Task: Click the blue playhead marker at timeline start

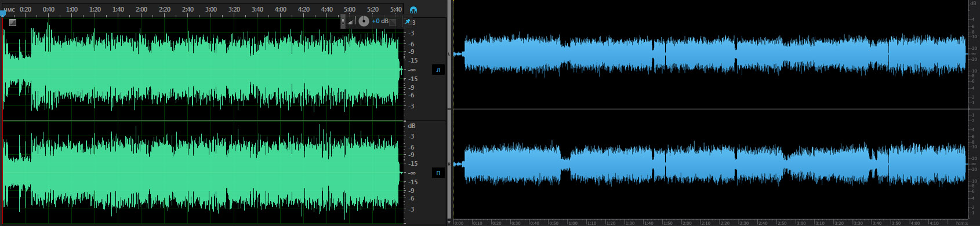Action: 3,13
